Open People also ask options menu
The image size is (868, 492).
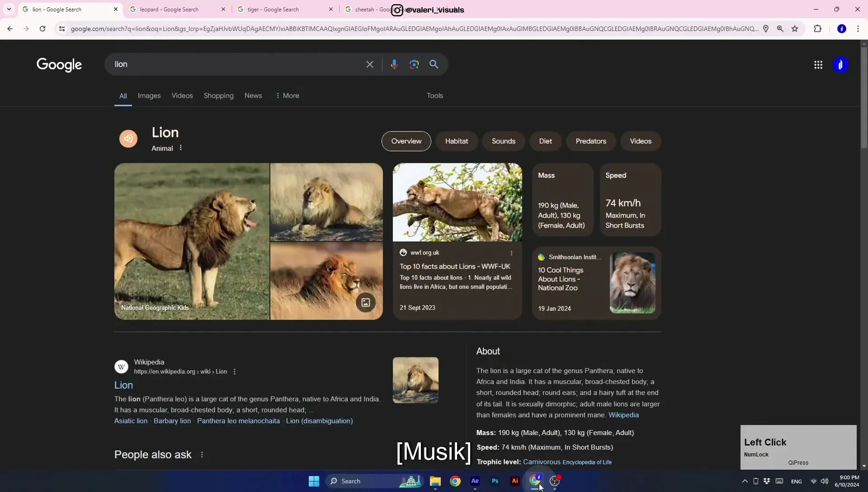202,454
